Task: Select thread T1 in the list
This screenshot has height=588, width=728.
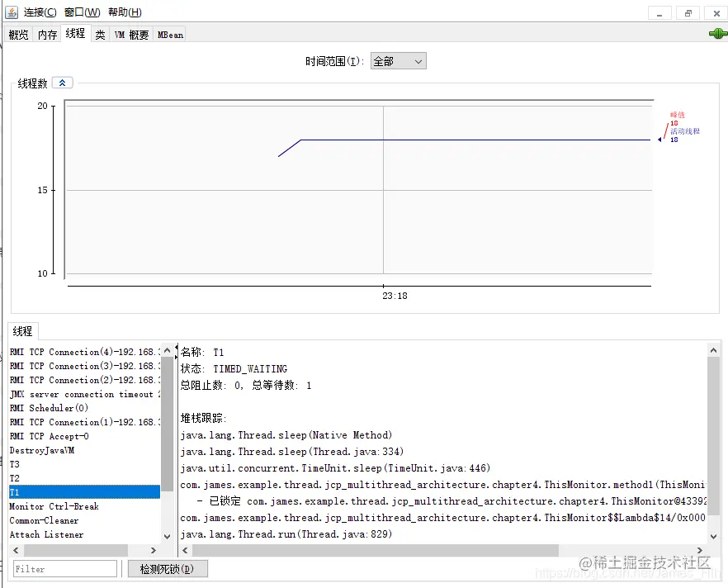Action: click(x=84, y=492)
